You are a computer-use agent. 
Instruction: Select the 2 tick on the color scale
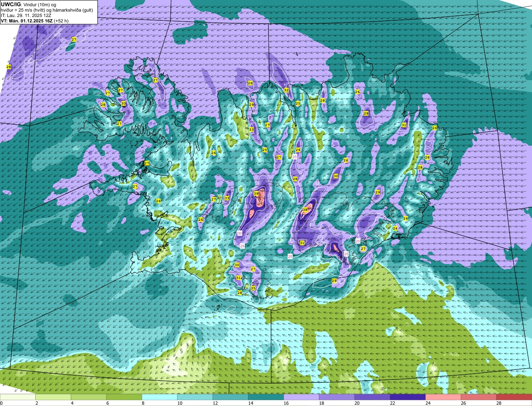click(37, 403)
